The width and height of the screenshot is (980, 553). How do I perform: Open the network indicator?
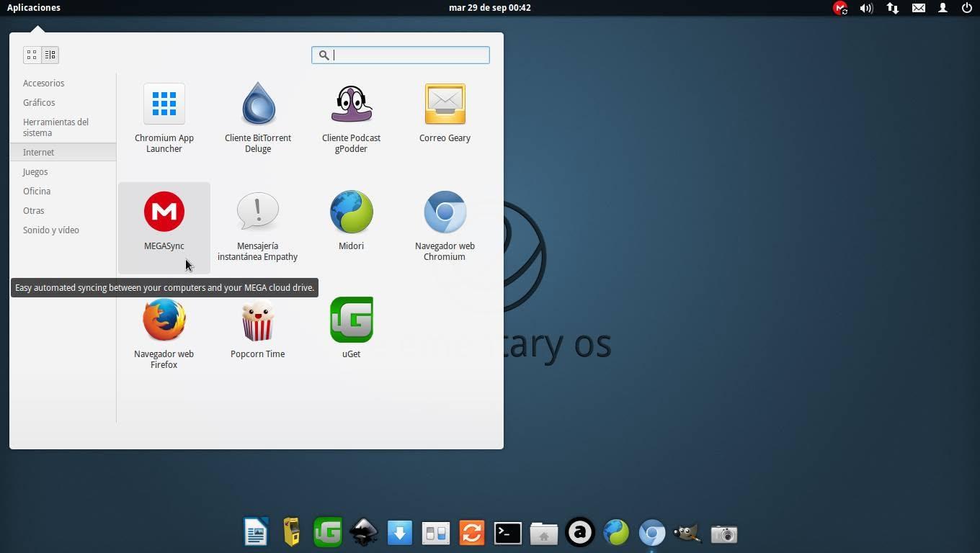click(x=893, y=8)
